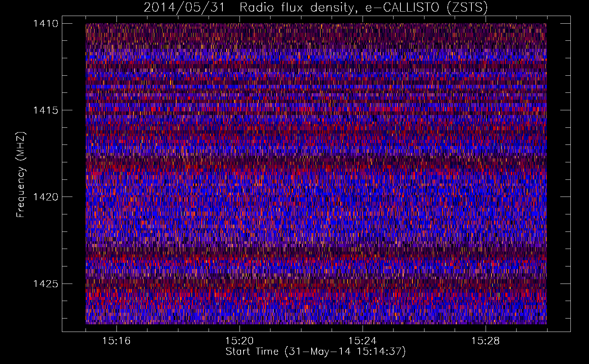Click the 15:28 time axis label
The height and width of the screenshot is (364, 589).
pos(486,341)
